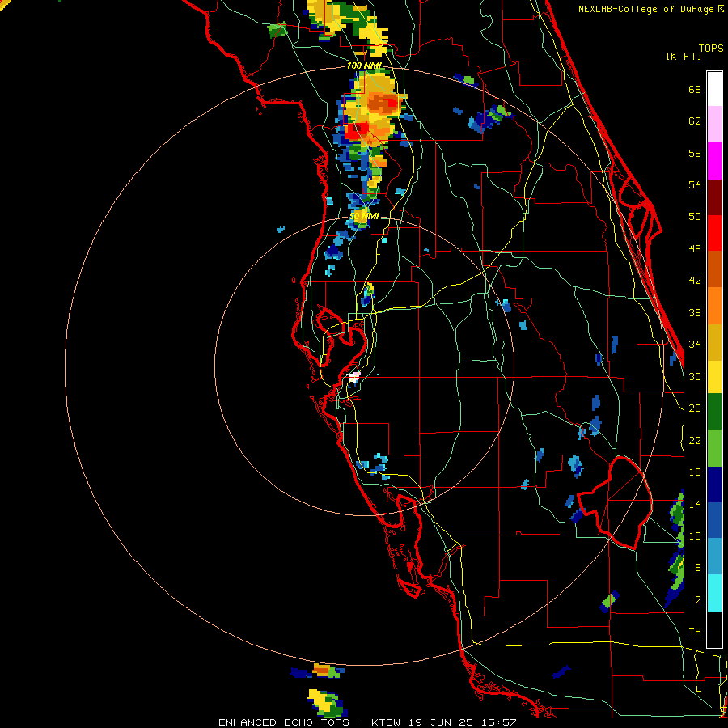
Task: Click the orange legend swatch near 38
Action: [714, 306]
